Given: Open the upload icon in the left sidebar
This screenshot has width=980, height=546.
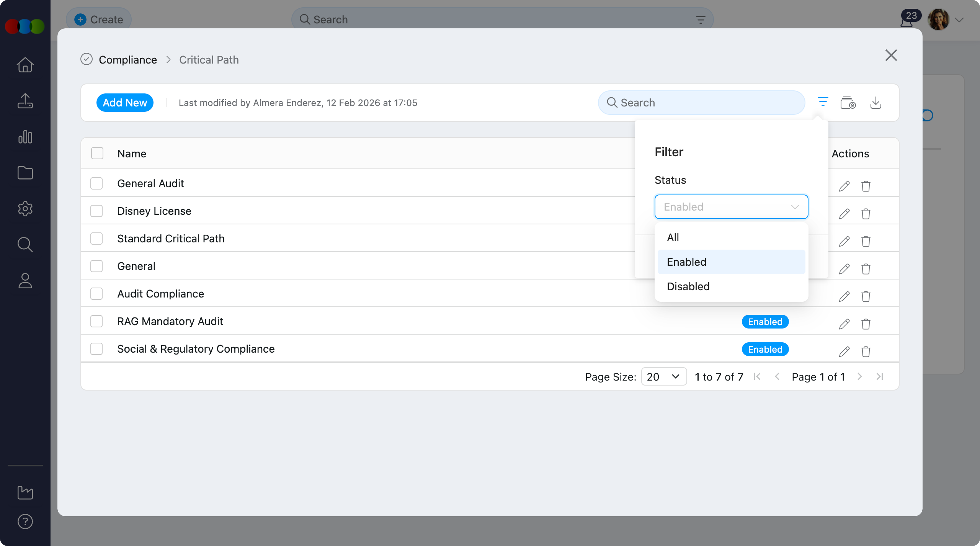Looking at the screenshot, I should click(x=25, y=101).
